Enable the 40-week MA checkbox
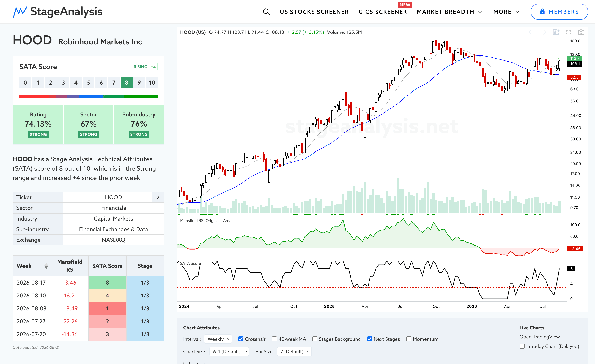595x364 pixels. coord(274,339)
